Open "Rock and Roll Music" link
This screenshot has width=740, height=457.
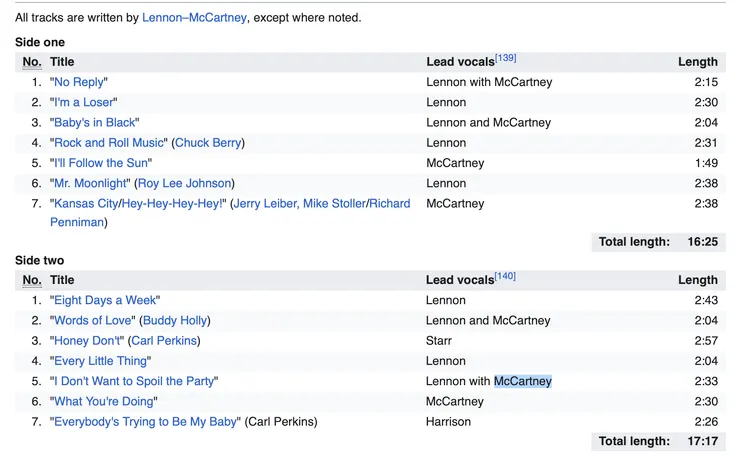(110, 143)
